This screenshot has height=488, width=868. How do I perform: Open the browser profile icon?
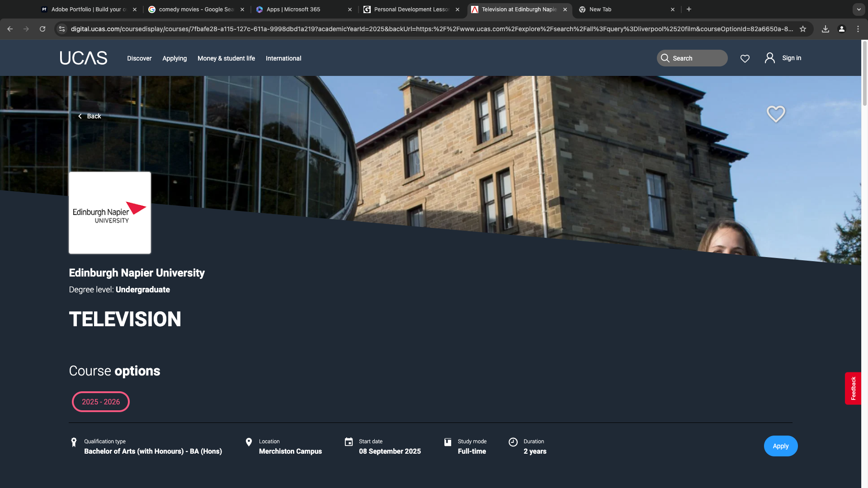pos(842,29)
